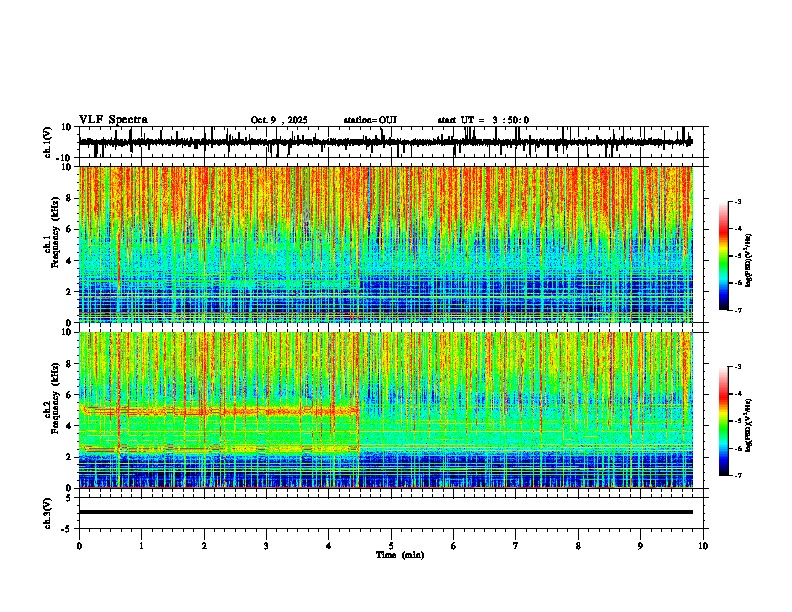Click the ch.1 spectrogram colorbar
The height and width of the screenshot is (612, 792).
(724, 256)
